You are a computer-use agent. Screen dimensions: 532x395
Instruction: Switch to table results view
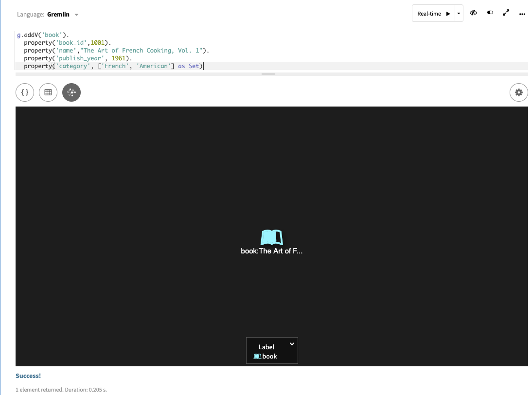tap(48, 92)
